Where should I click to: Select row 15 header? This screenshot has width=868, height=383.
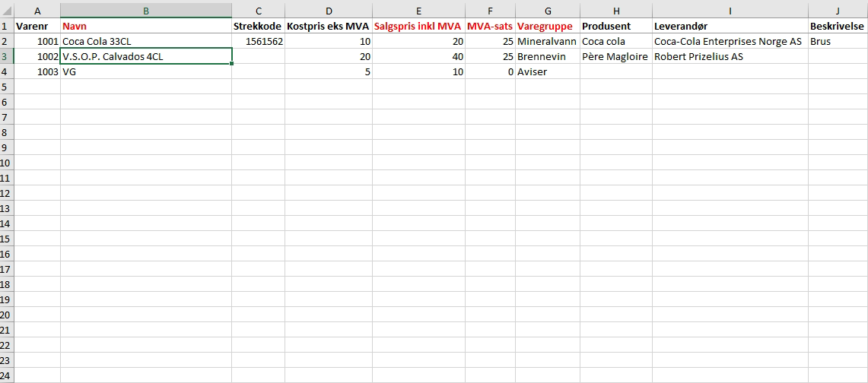point(7,239)
